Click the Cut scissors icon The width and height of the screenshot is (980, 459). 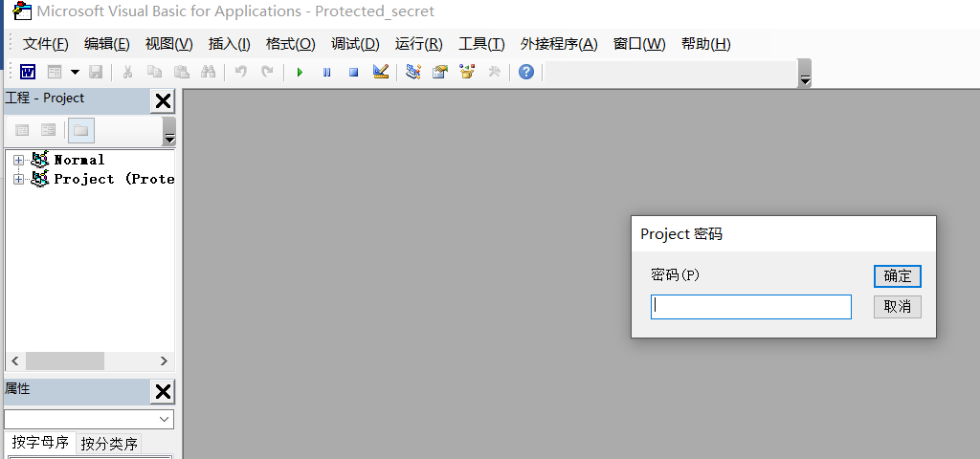pos(127,72)
